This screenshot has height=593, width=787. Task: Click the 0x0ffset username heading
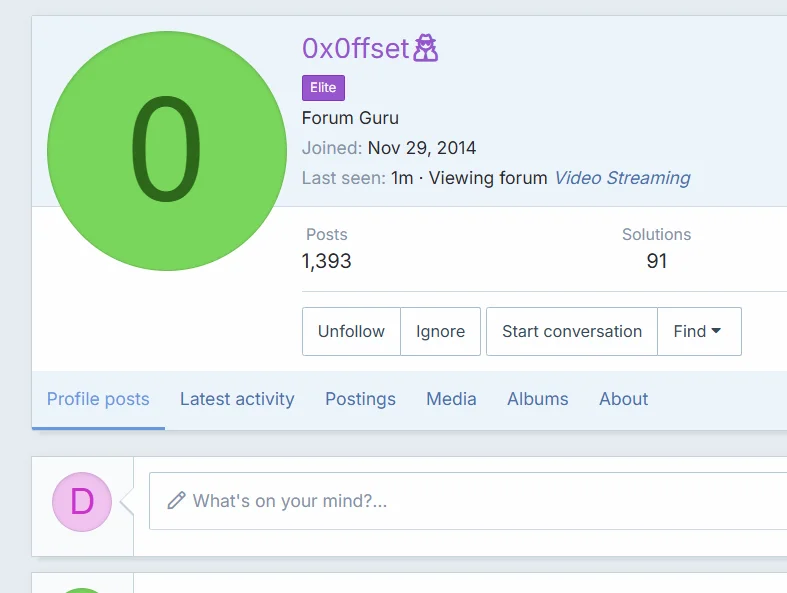tap(355, 49)
